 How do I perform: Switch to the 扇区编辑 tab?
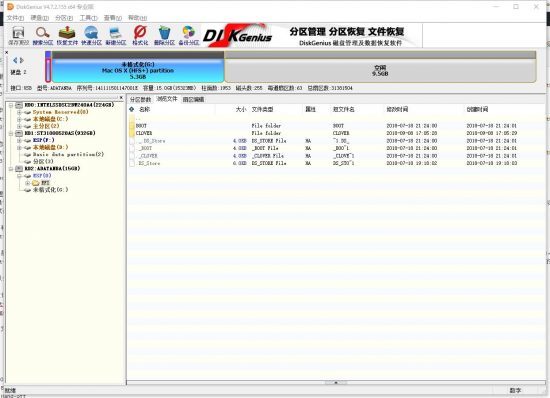coord(193,100)
